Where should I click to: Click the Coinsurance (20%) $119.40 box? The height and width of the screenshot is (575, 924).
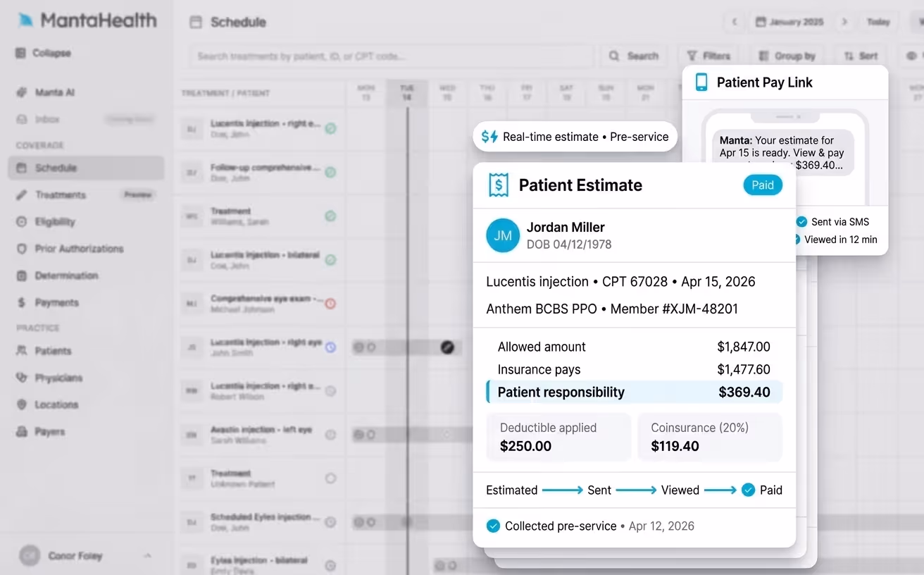710,437
